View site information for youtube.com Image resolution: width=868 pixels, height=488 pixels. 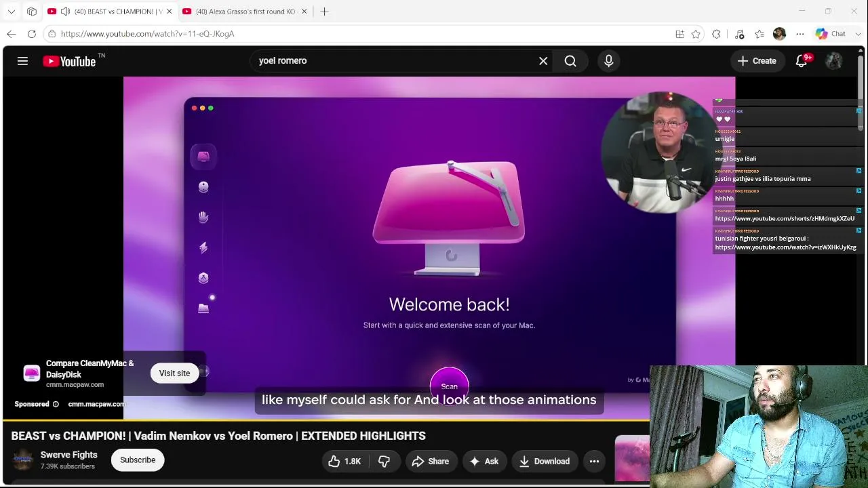point(52,34)
